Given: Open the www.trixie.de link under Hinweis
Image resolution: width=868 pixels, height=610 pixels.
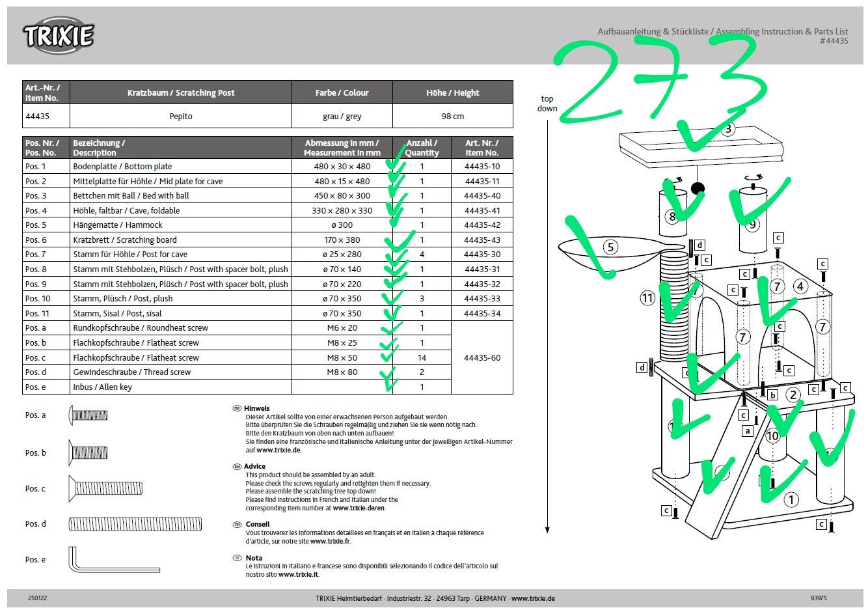Looking at the screenshot, I should 278,450.
